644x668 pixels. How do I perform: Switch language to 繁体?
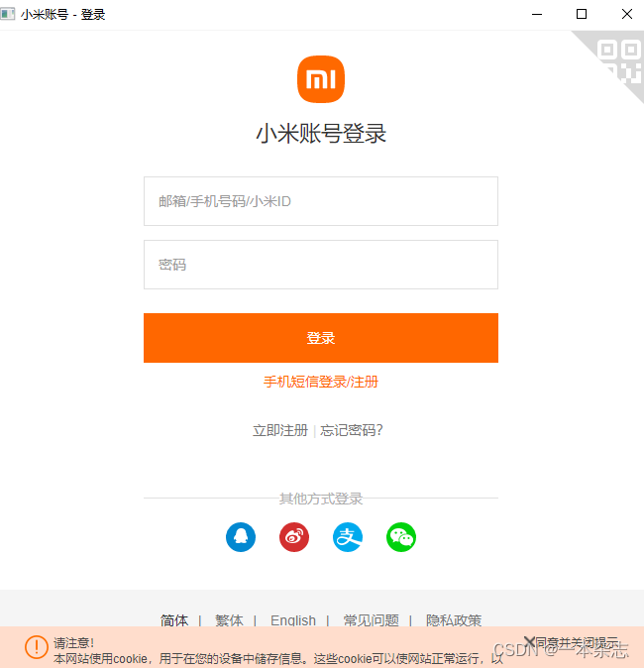coord(229,619)
